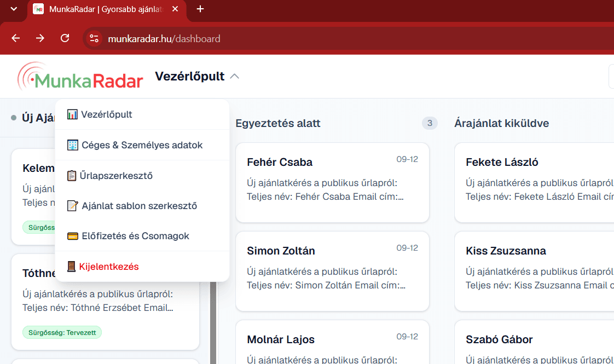Image resolution: width=614 pixels, height=364 pixels.
Task: Open a new browser tab with the plus button
Action: tap(200, 9)
